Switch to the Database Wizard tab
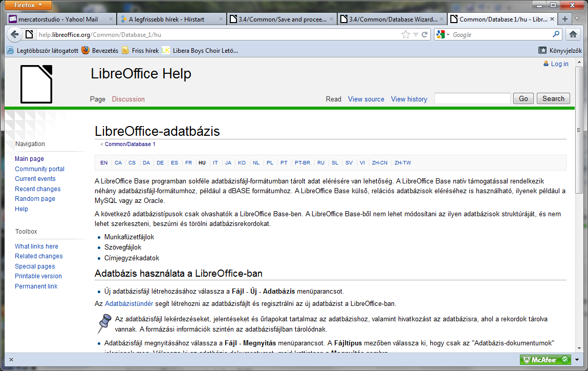The width and height of the screenshot is (588, 371). tap(392, 19)
